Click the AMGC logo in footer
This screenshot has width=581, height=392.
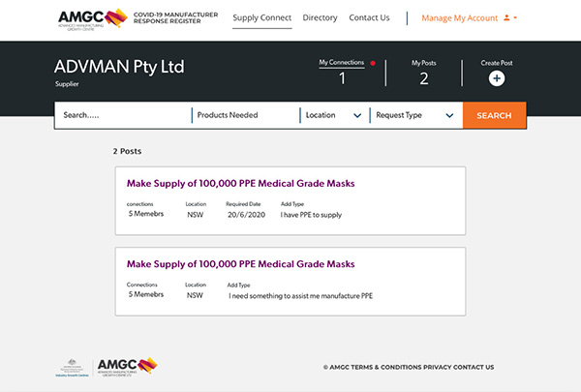pos(127,367)
